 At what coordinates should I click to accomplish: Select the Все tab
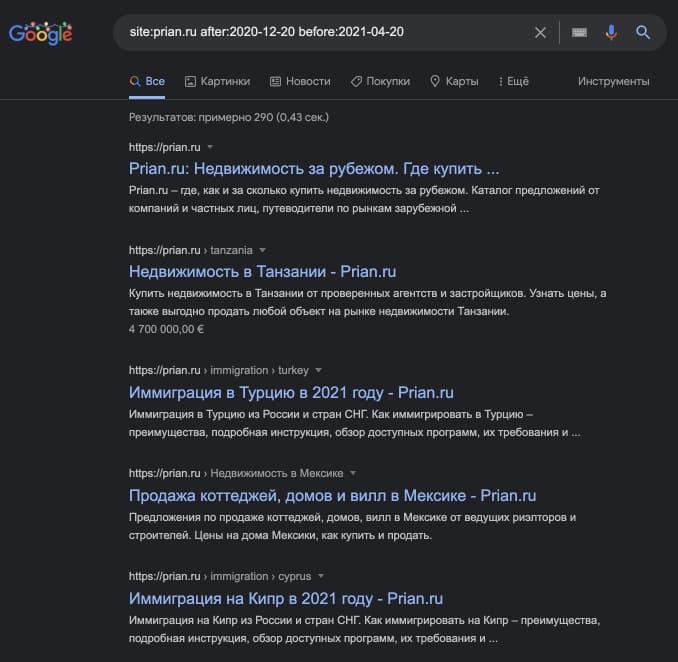147,81
